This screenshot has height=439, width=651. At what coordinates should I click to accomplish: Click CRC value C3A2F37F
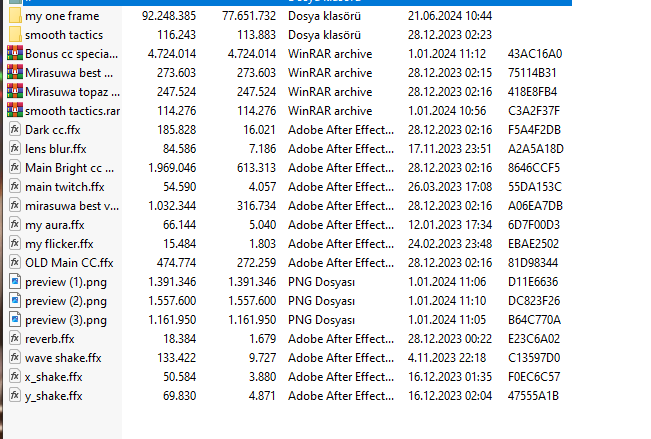[x=534, y=111]
